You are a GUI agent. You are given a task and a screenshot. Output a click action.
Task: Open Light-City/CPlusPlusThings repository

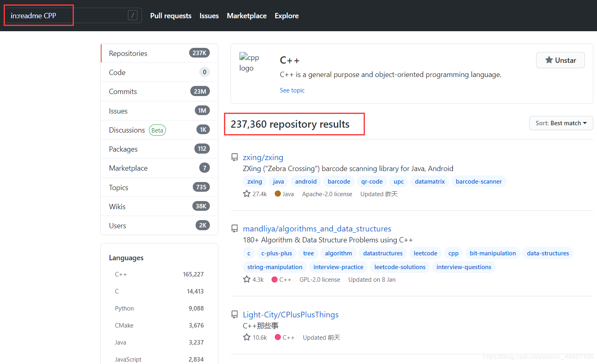(x=291, y=315)
